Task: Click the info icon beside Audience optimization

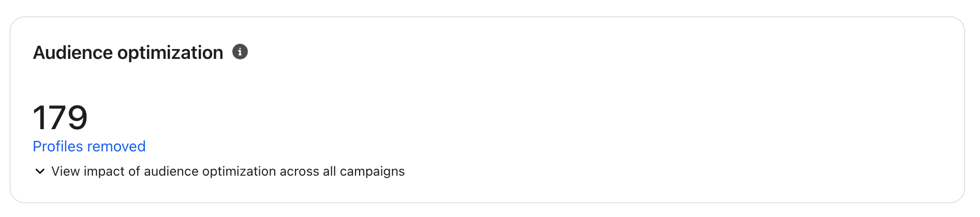Action: click(x=240, y=52)
